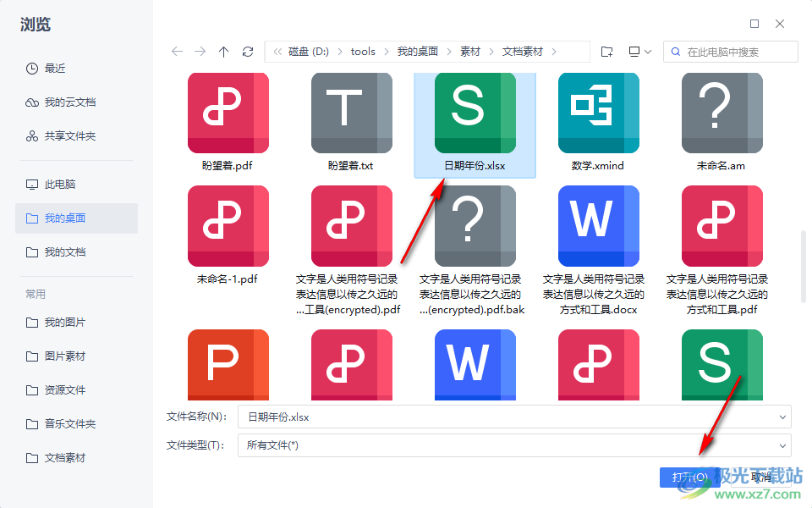Expand the chevron after 我的桌面 in the path
This screenshot has height=508, width=812.
point(449,52)
